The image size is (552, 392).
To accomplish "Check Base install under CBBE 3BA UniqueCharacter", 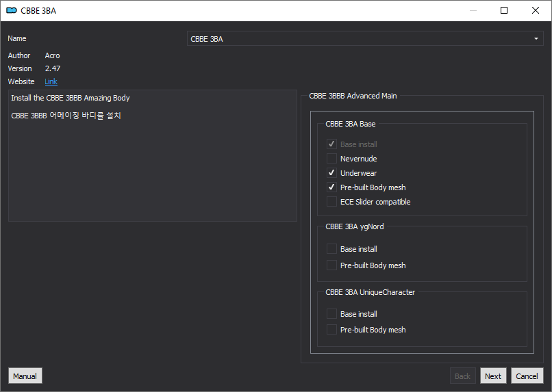I will click(x=331, y=313).
